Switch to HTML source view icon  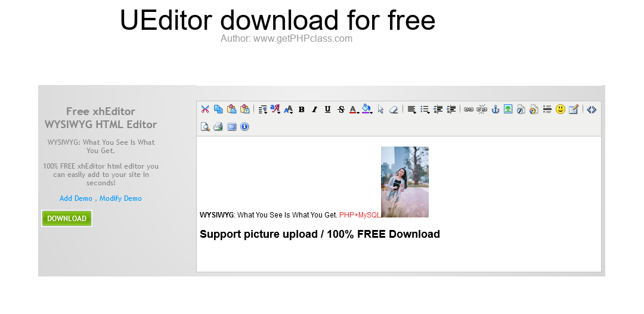click(x=592, y=109)
